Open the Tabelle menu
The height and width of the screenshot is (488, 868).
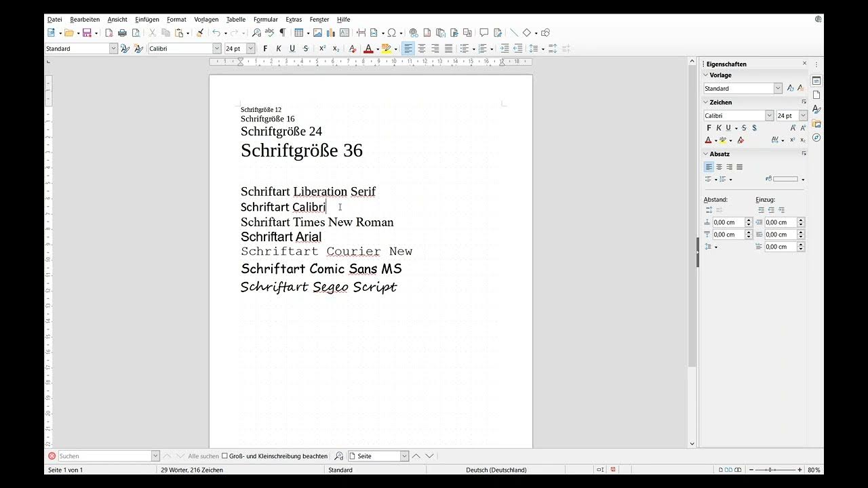[x=236, y=20]
